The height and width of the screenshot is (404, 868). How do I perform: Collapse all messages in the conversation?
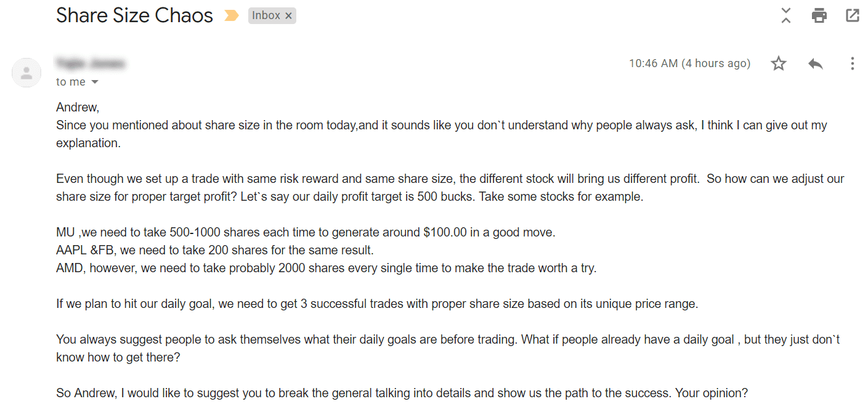point(785,15)
